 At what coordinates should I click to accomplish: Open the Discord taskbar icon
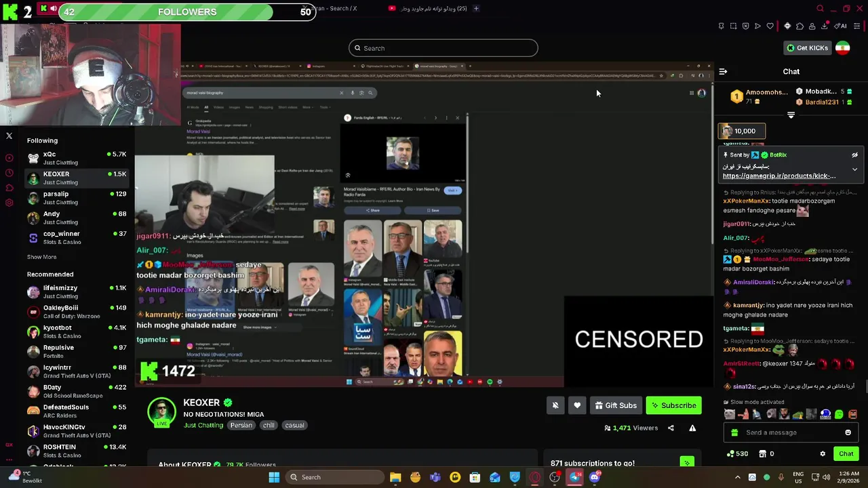click(x=595, y=477)
